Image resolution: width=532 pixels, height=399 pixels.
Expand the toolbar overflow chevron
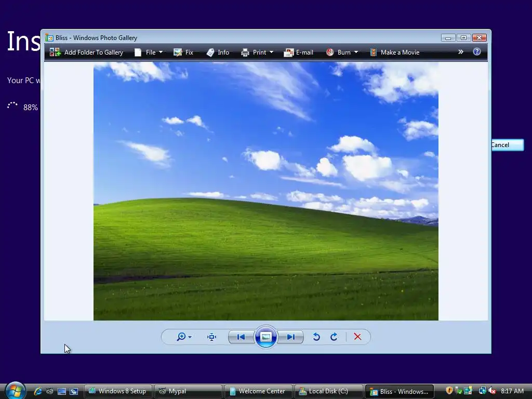click(x=460, y=52)
